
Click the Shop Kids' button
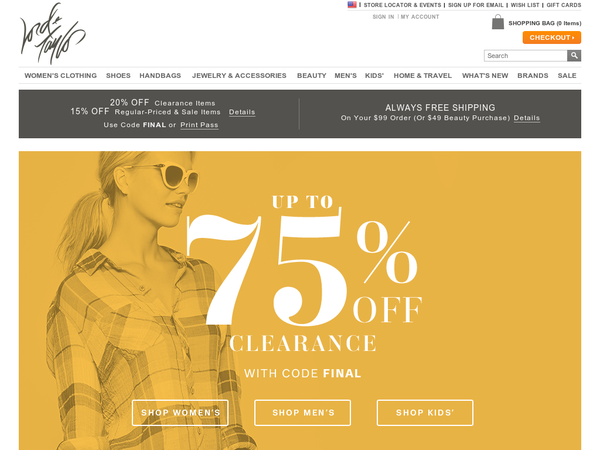point(425,413)
